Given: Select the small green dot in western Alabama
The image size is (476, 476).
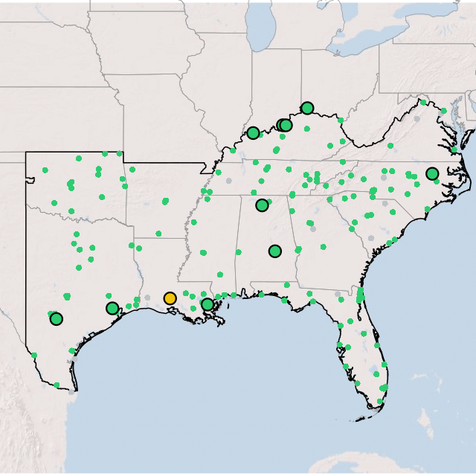Looking at the screenshot, I should click(239, 252).
